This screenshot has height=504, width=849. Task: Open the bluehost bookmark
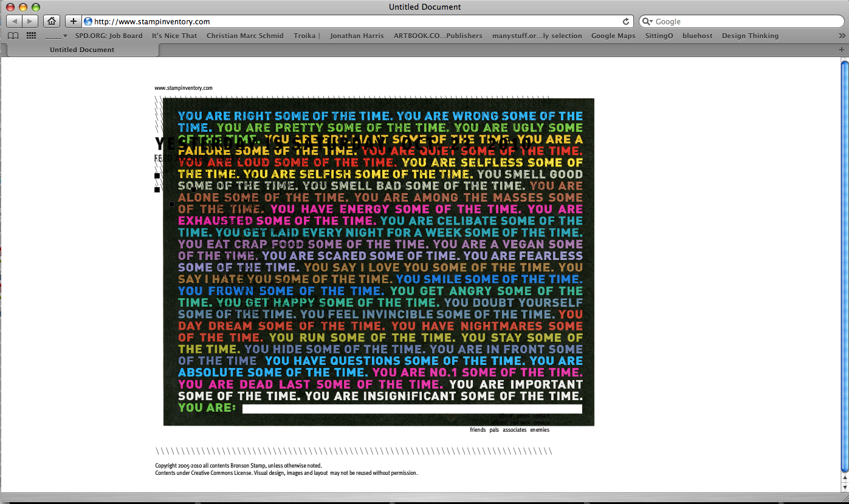[698, 36]
